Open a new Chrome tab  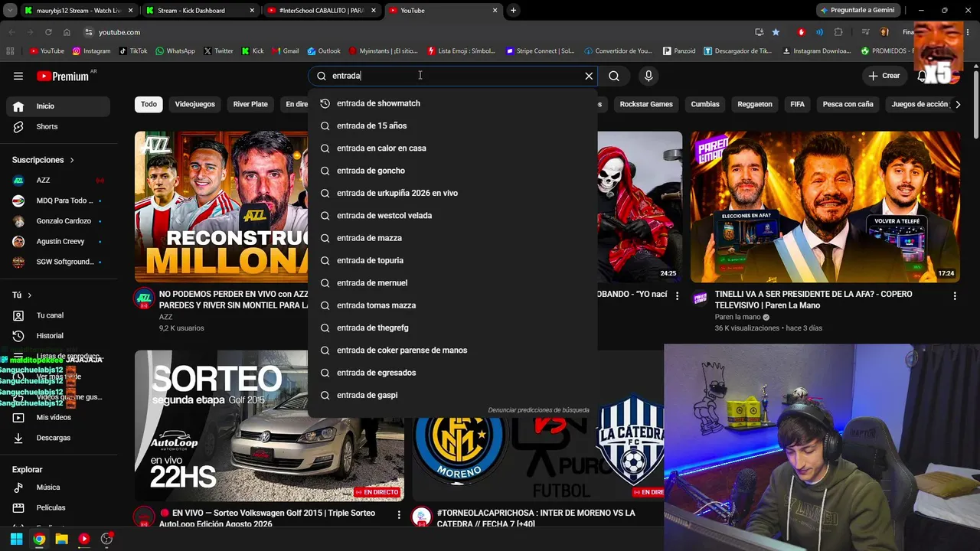[x=513, y=11]
